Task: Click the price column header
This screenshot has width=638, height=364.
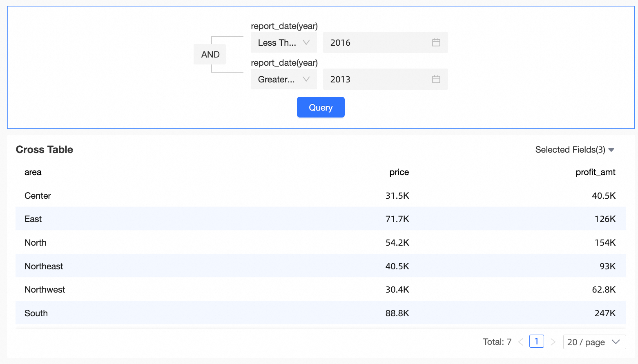Action: pyautogui.click(x=399, y=172)
